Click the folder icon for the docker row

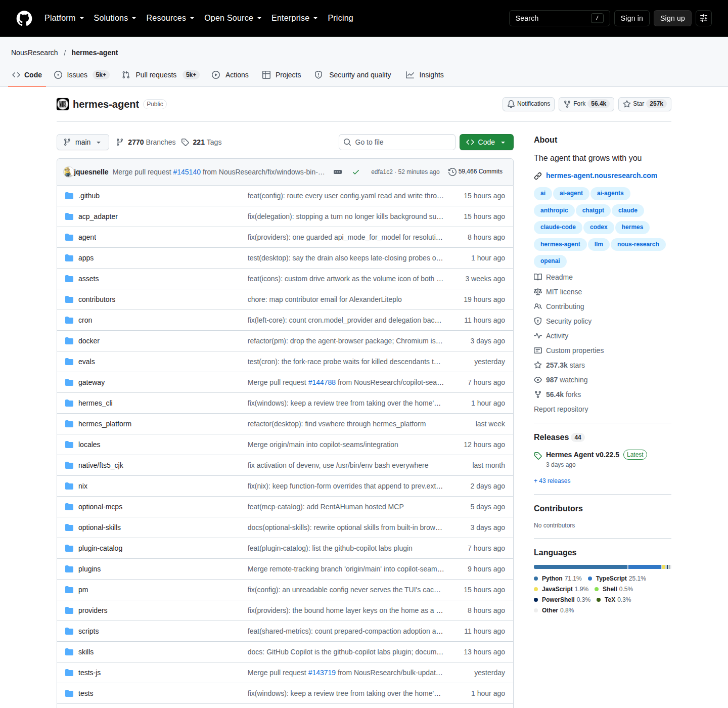click(x=69, y=341)
